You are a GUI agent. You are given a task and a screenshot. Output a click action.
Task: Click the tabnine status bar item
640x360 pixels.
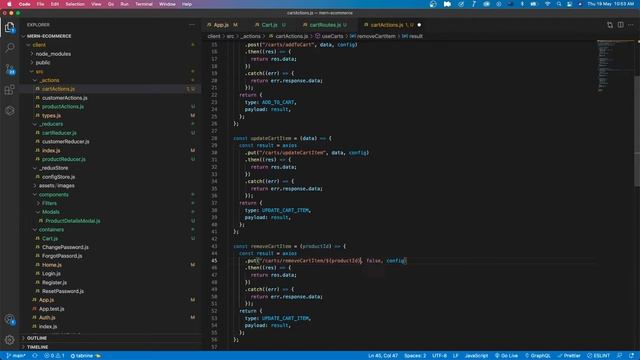click(x=85, y=356)
